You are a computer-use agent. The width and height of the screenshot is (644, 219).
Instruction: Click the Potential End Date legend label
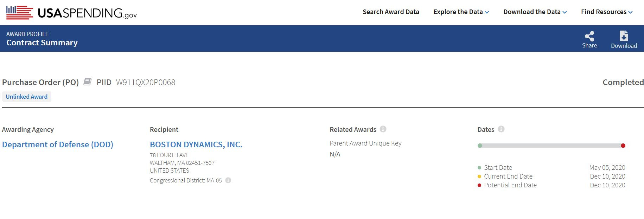[x=510, y=185]
